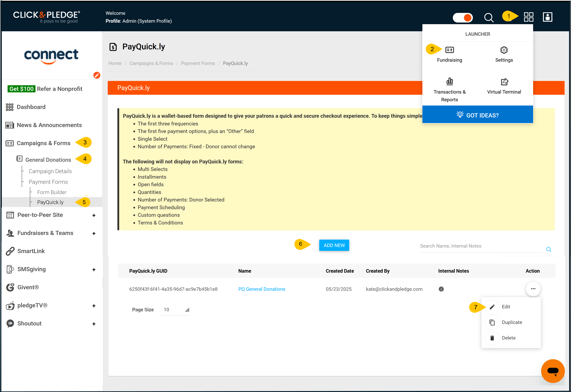Click the Shoutout speech icon
Image resolution: width=572 pixels, height=392 pixels.
point(10,324)
